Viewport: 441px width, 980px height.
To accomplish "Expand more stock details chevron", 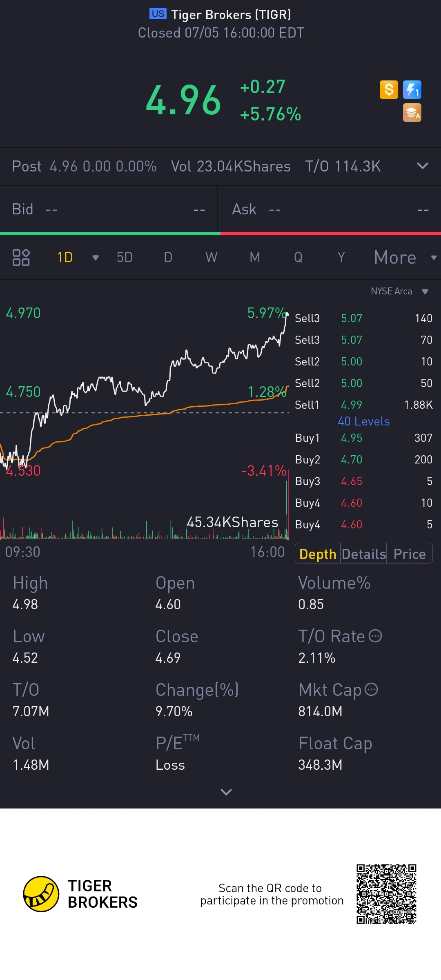I will 226,792.
